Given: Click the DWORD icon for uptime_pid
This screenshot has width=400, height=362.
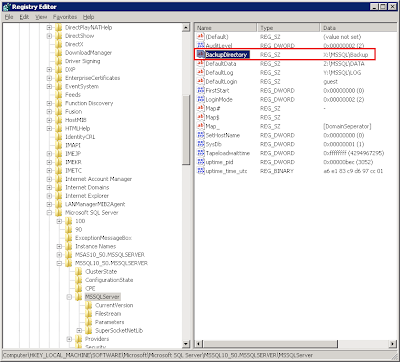Looking at the screenshot, I should (201, 162).
